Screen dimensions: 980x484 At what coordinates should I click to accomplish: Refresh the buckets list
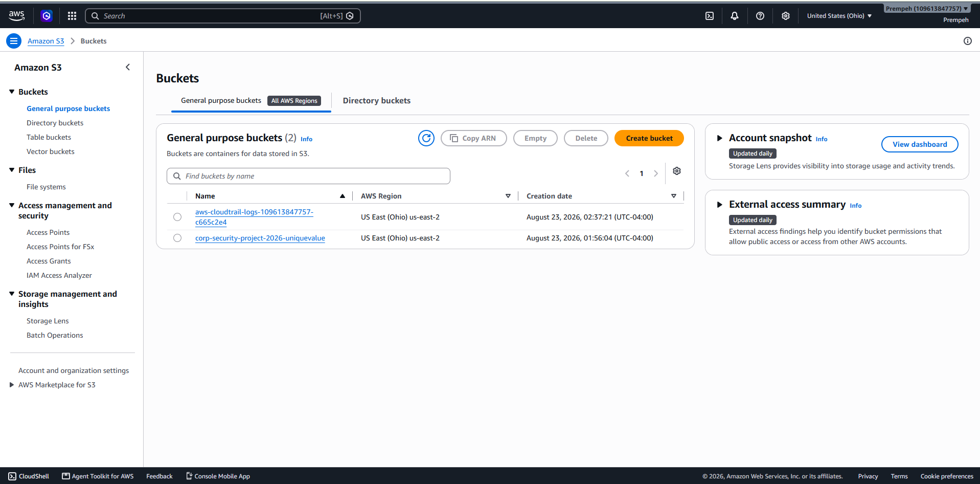click(x=426, y=138)
